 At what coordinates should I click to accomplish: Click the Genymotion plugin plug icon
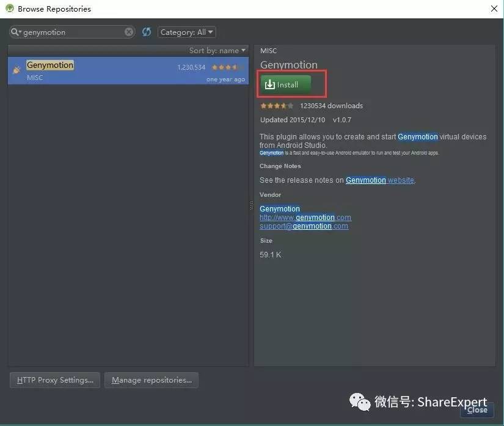(x=16, y=70)
